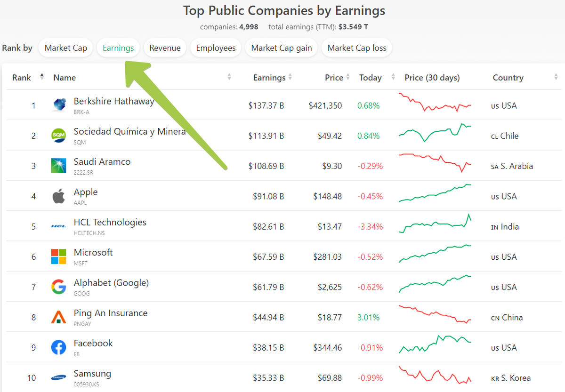Rank companies by Employees

(x=216, y=48)
